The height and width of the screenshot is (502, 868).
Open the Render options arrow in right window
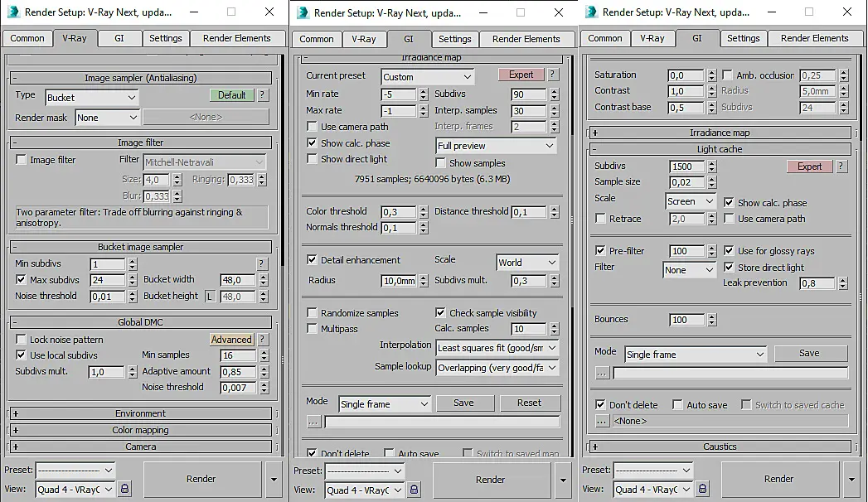tap(851, 479)
